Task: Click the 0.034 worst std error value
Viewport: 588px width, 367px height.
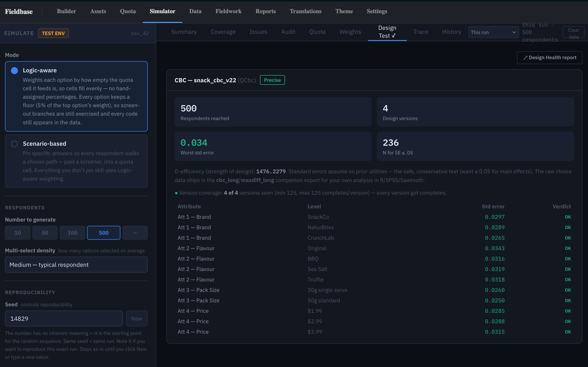Action: [x=194, y=143]
